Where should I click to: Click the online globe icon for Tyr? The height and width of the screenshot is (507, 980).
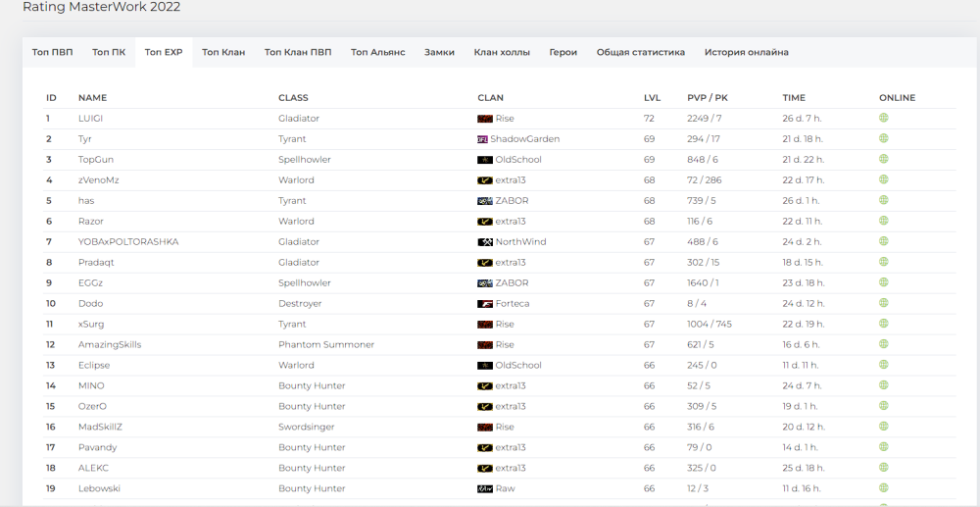[x=884, y=138]
